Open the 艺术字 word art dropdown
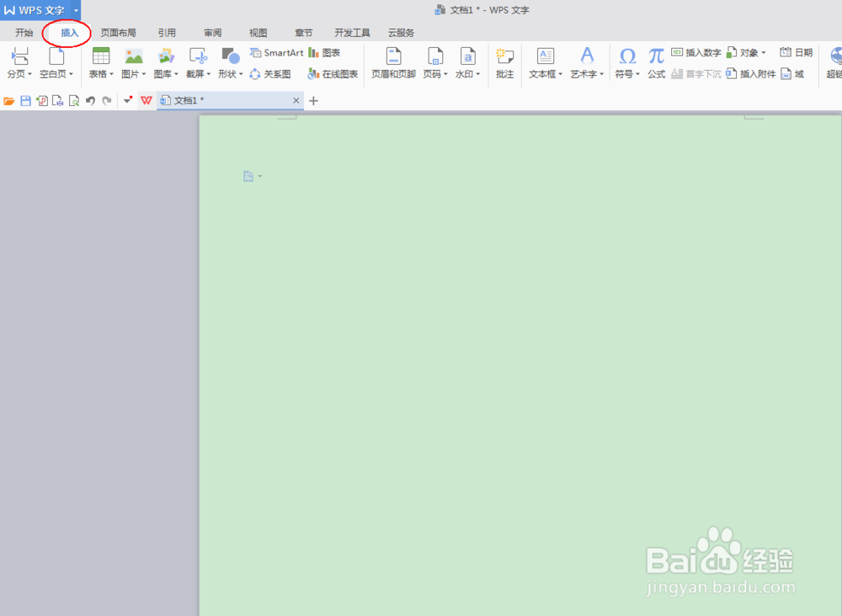The width and height of the screenshot is (842, 616). [601, 74]
